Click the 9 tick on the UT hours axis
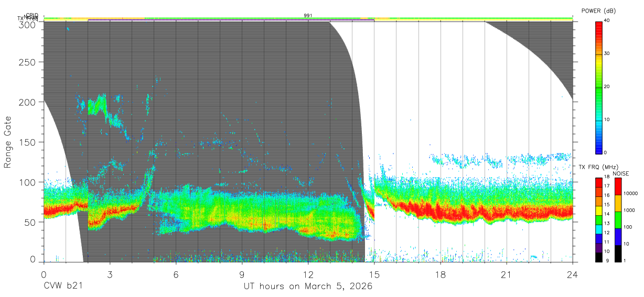644x297 pixels. (242, 274)
